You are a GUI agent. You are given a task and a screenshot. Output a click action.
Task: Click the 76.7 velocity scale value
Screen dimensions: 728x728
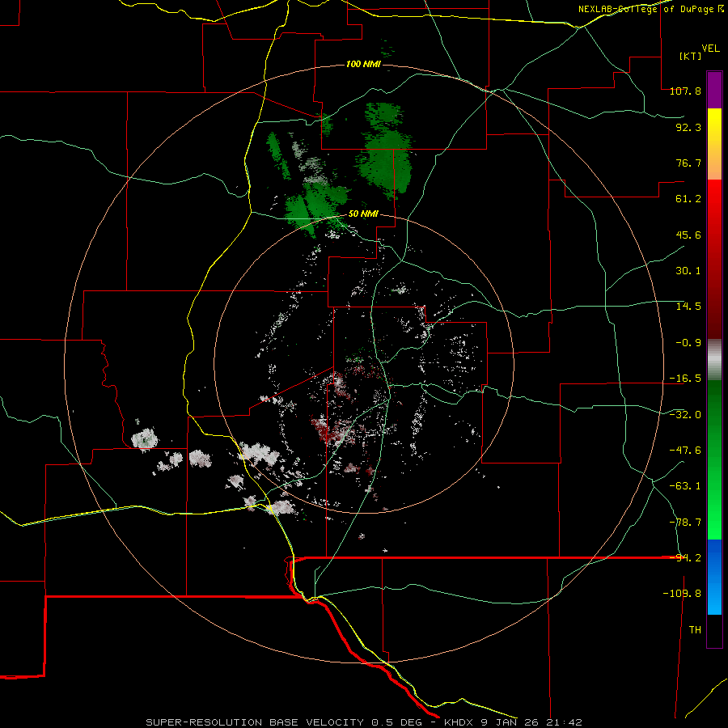[688, 163]
